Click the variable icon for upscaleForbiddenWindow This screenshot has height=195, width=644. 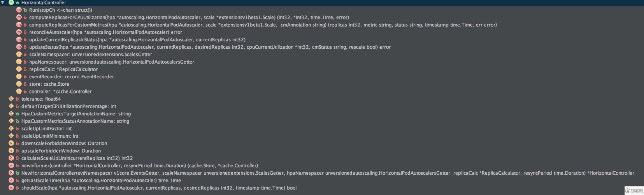[11, 150]
